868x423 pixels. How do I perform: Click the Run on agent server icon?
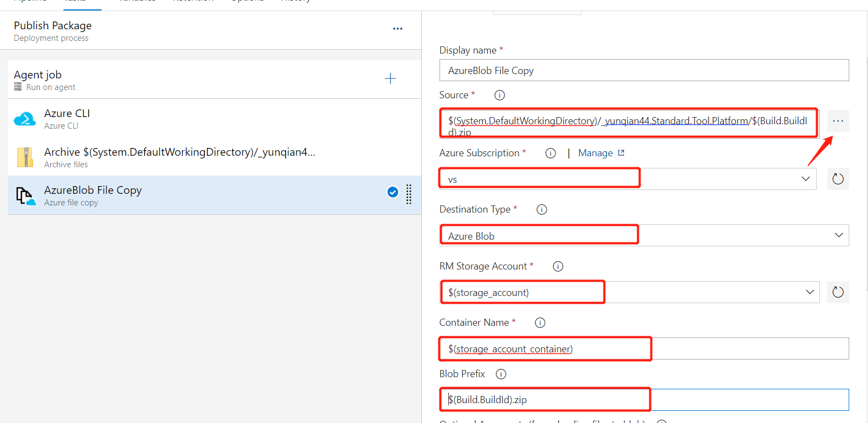click(18, 87)
